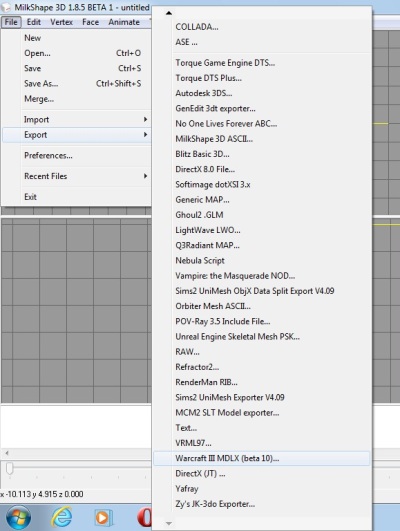The width and height of the screenshot is (400, 531).
Task: Select Softimage dotXSI 3.x export
Action: [x=261, y=185]
